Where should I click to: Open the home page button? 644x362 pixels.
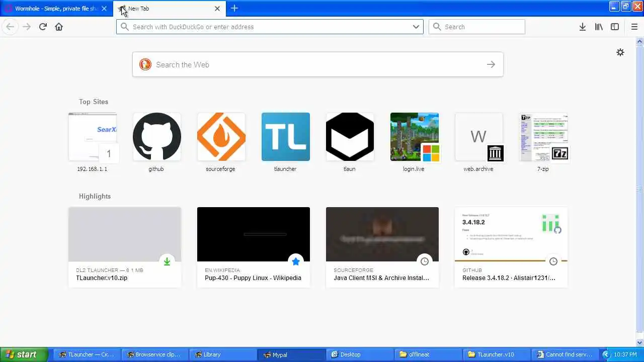pyautogui.click(x=59, y=27)
